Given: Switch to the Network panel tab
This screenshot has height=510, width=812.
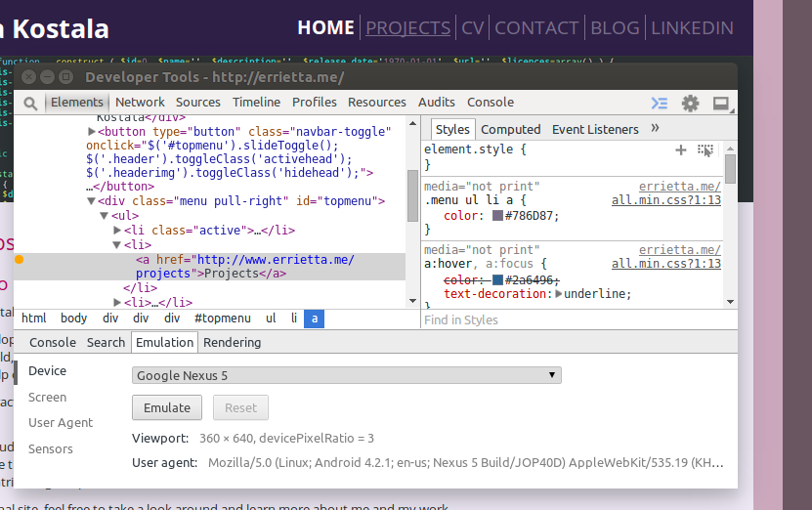Looking at the screenshot, I should click(x=140, y=102).
